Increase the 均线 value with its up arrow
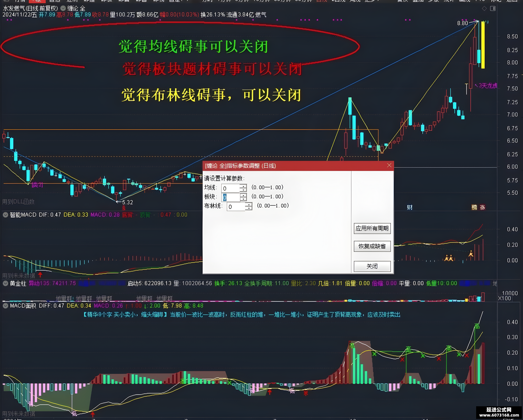Screen dimensions: 523x420 click(243, 186)
